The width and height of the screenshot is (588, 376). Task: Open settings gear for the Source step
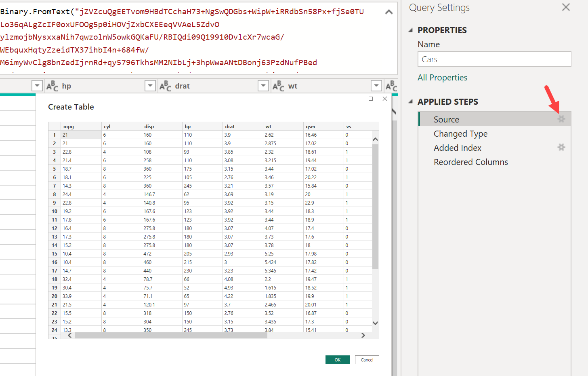click(x=561, y=119)
